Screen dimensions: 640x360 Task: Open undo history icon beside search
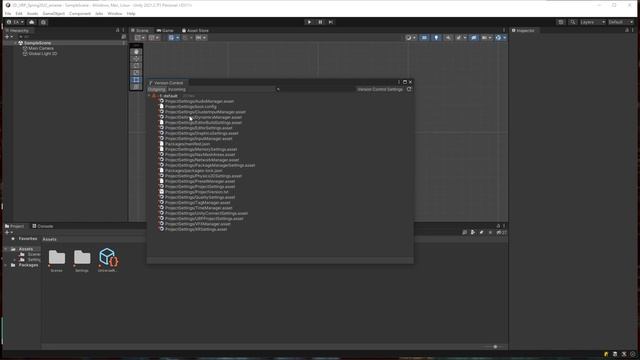tap(561, 22)
